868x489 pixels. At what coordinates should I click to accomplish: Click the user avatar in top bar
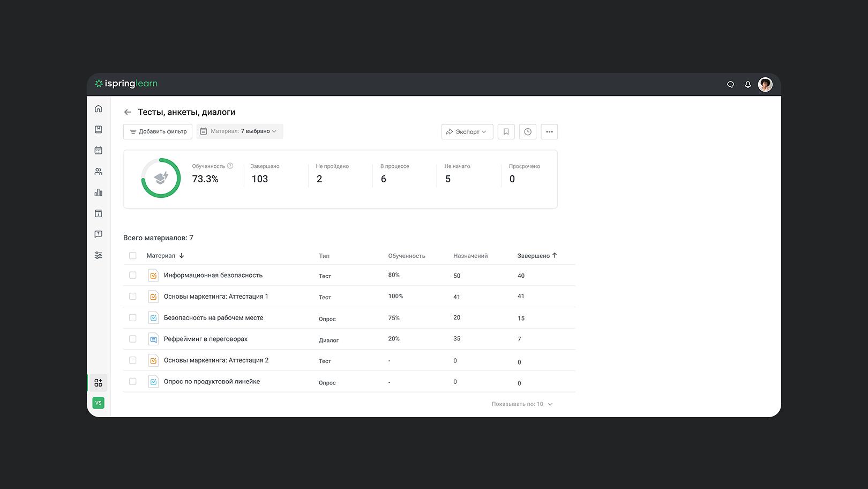point(765,85)
